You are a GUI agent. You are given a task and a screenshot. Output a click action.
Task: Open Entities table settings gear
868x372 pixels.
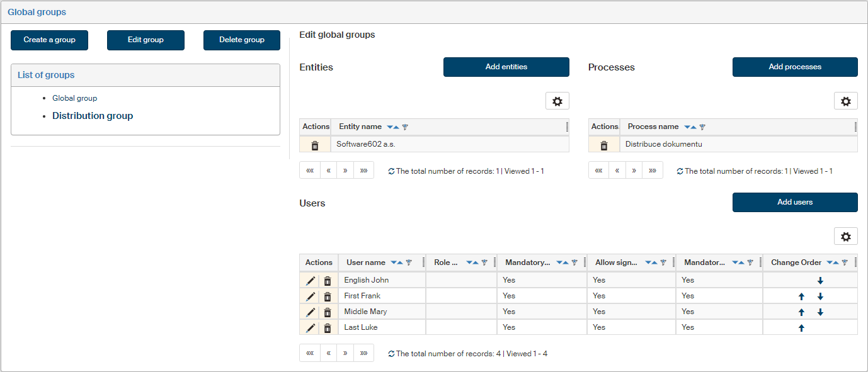(x=557, y=101)
